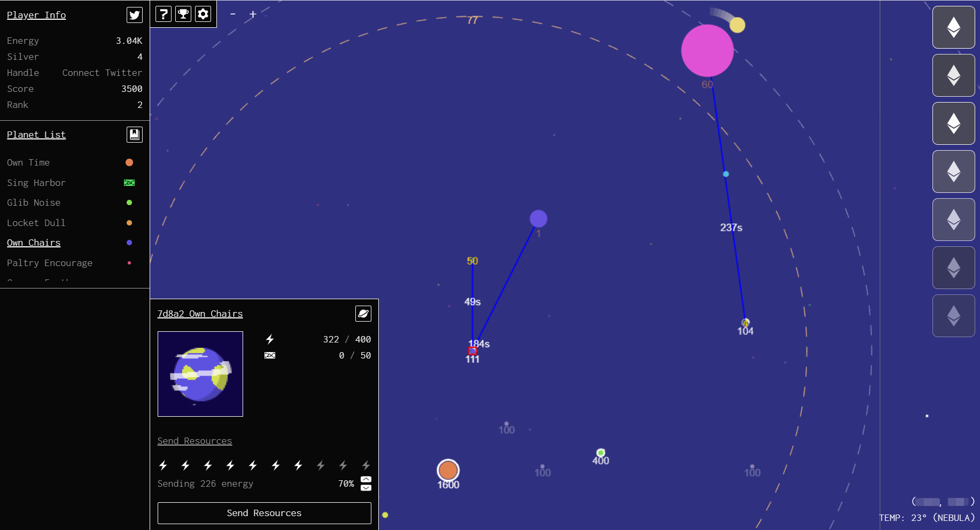Click the lightning icon next to 322 / 400
The width and height of the screenshot is (980, 530).
pyautogui.click(x=270, y=339)
